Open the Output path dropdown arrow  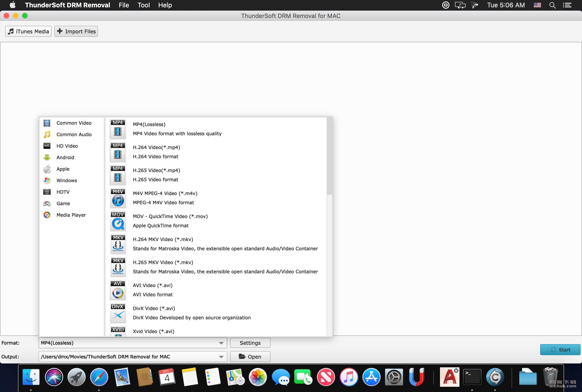221,357
